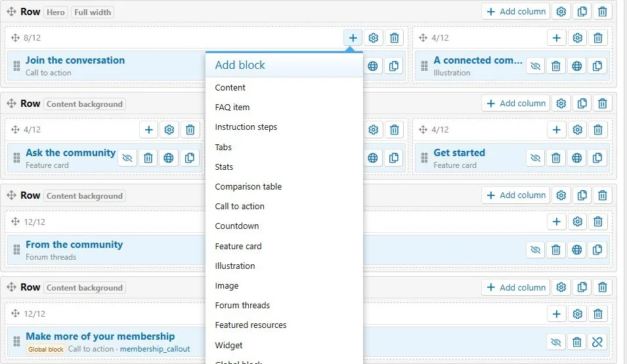This screenshot has height=364, width=627.
Task: Choose Forum threads in the Add block menu
Action: (x=284, y=305)
